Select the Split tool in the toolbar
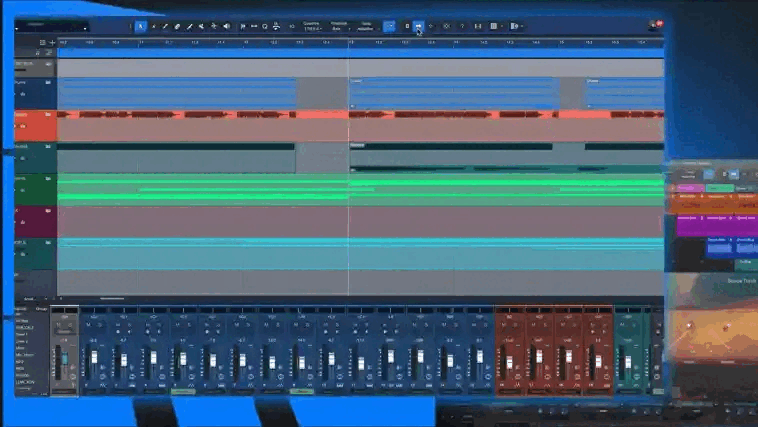The width and height of the screenshot is (758, 427). [x=165, y=26]
